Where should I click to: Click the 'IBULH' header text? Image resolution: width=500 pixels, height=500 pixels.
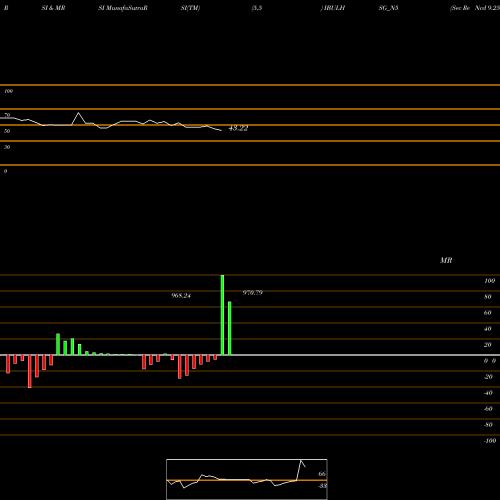tap(334, 8)
